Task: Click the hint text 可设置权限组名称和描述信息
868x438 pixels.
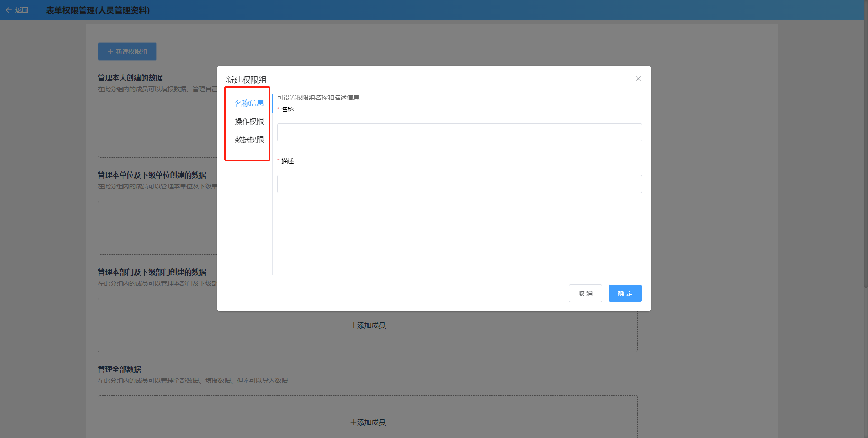Action: (318, 98)
